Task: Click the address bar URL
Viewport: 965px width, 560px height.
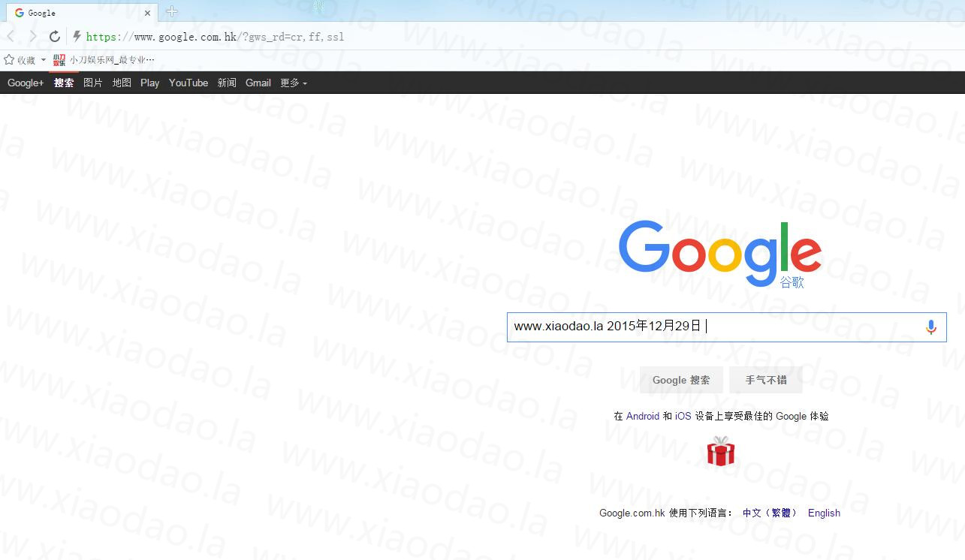Action: pos(215,36)
